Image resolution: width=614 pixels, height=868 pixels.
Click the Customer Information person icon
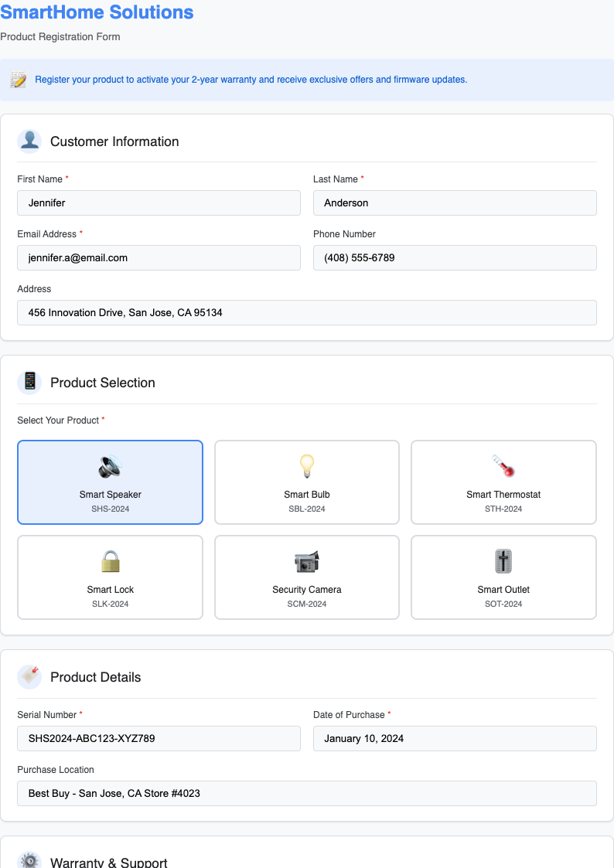click(29, 141)
